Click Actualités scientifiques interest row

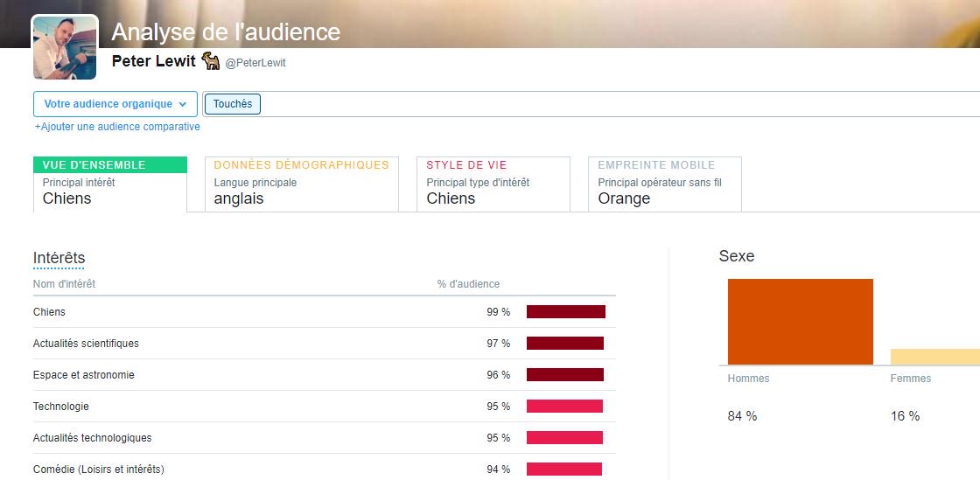click(325, 344)
